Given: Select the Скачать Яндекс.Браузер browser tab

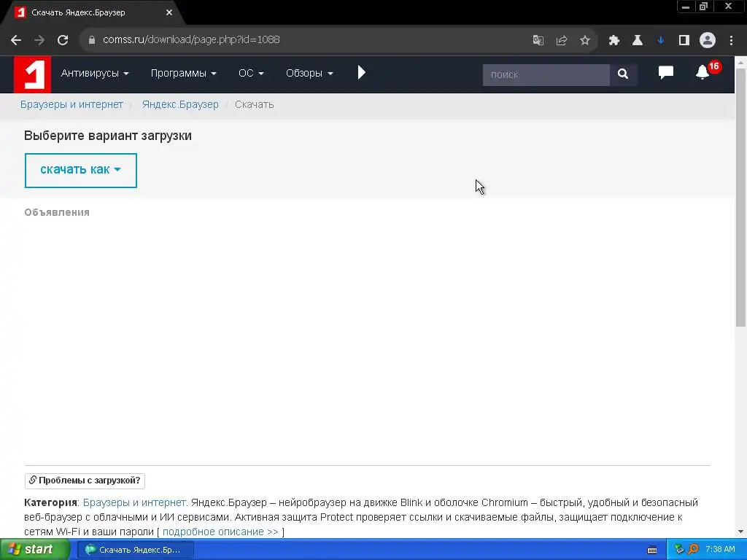Looking at the screenshot, I should [93, 13].
